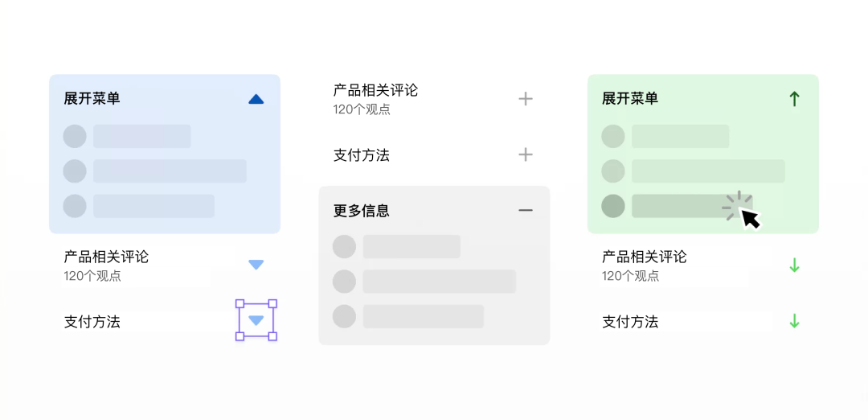Click the 支付方法 label in the green accordion

pyautogui.click(x=630, y=322)
